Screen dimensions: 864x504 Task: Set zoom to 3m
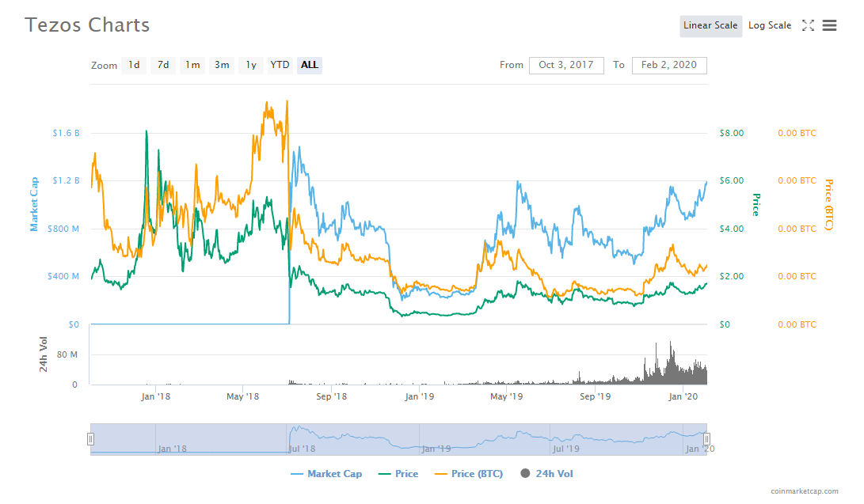[x=222, y=65]
